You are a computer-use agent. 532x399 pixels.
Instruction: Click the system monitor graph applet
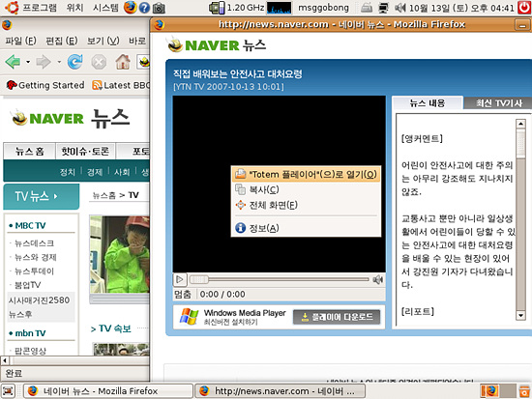coord(279,8)
